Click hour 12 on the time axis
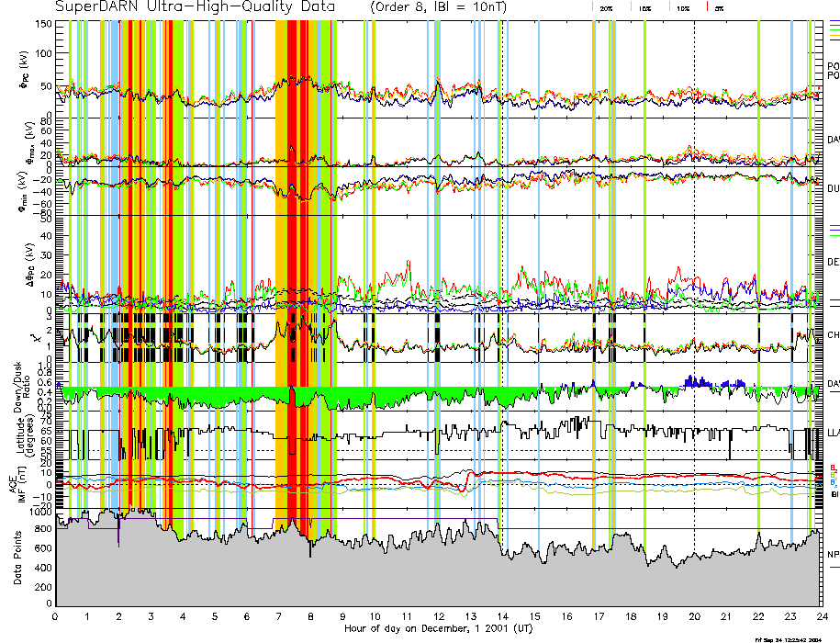Image resolution: width=840 pixels, height=643 pixels. point(439,616)
